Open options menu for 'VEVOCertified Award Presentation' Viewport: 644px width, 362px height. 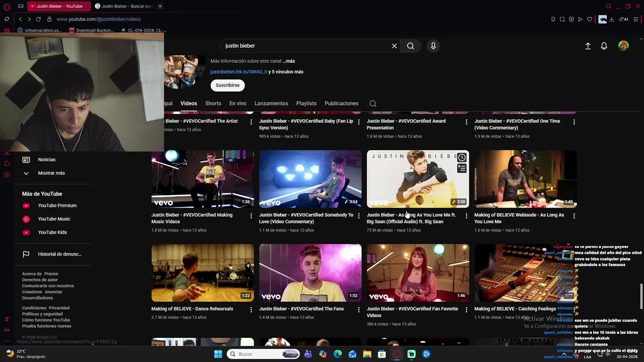point(466,122)
